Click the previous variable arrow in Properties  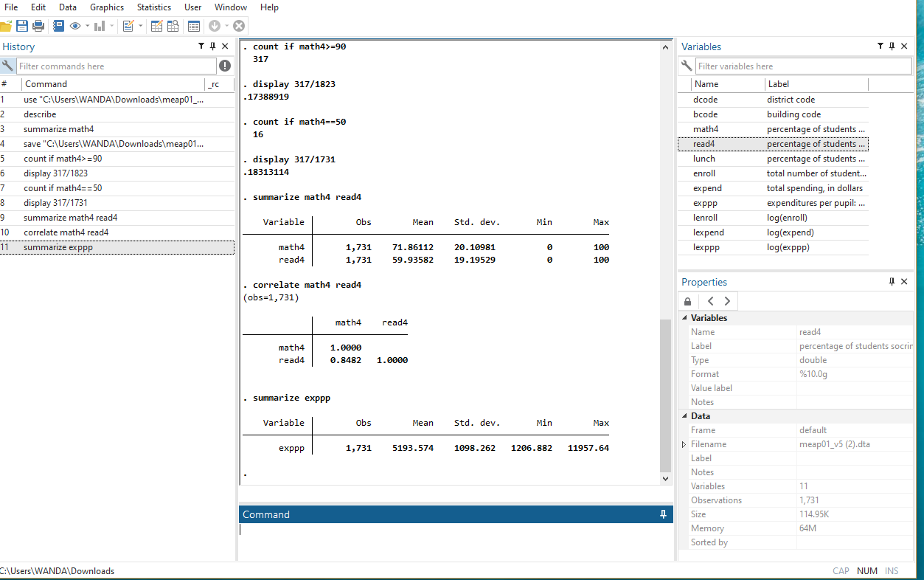pyautogui.click(x=710, y=301)
